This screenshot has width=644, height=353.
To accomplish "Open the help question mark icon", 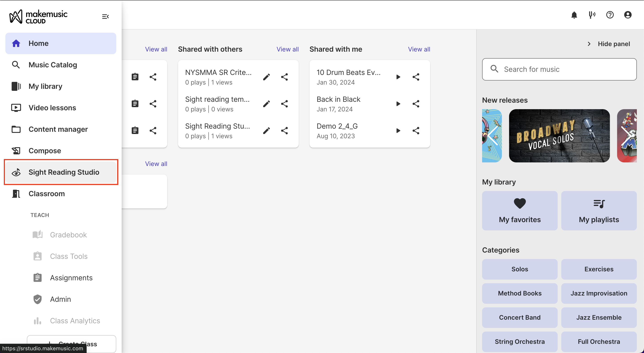I will tap(610, 15).
